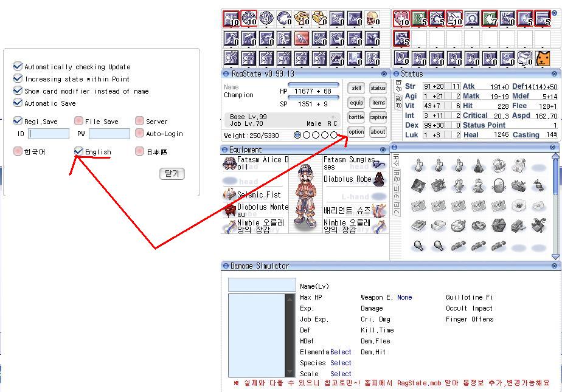Open the option settings button
This screenshot has width=562, height=392.
click(x=356, y=132)
